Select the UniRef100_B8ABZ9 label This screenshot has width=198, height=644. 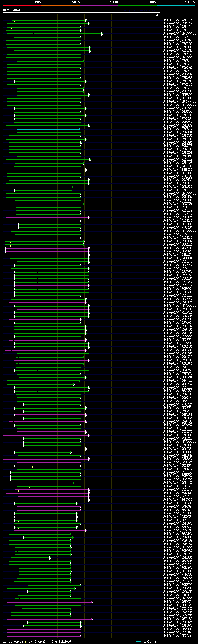point(178,251)
